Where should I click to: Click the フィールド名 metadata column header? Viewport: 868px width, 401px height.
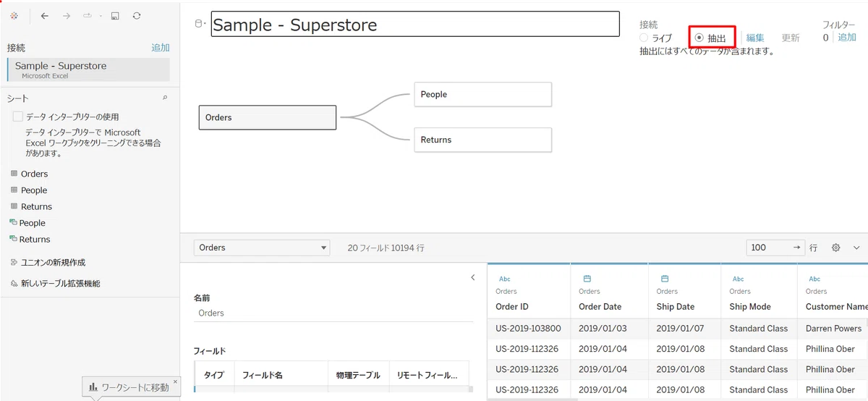tap(281, 376)
